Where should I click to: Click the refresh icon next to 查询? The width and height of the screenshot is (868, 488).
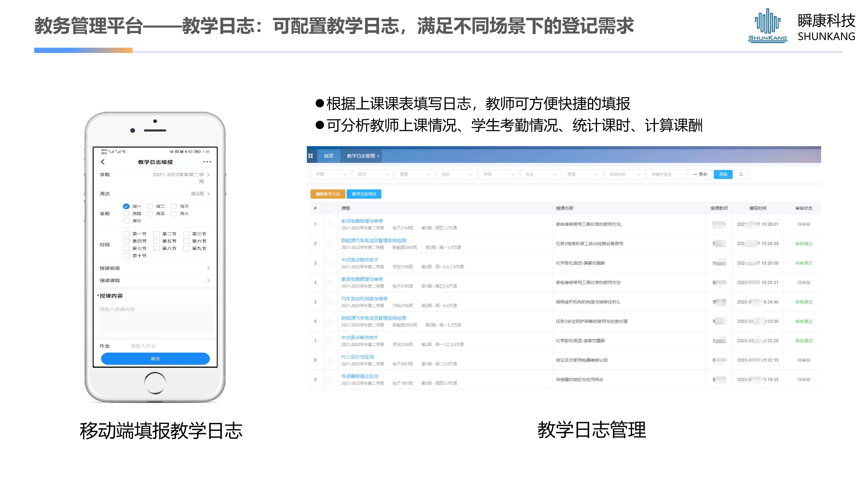tap(741, 175)
